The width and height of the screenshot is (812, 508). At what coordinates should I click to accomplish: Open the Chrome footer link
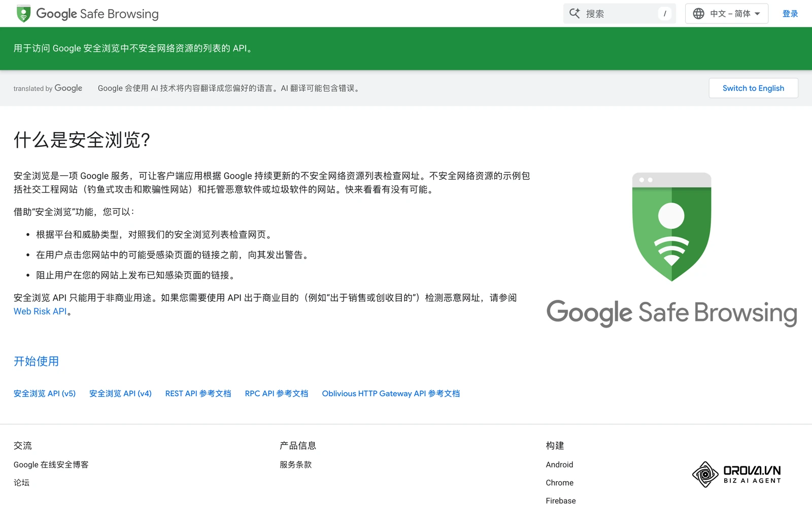pyautogui.click(x=560, y=483)
